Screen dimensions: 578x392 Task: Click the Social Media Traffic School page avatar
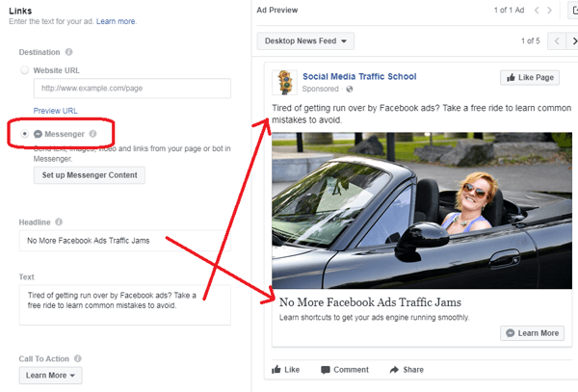284,82
